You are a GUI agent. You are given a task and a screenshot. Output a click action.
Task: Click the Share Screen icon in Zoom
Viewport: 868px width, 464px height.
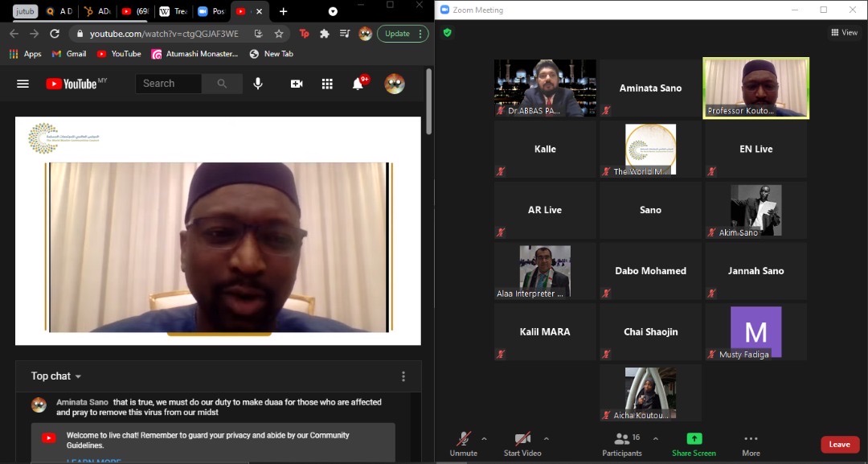pos(694,439)
